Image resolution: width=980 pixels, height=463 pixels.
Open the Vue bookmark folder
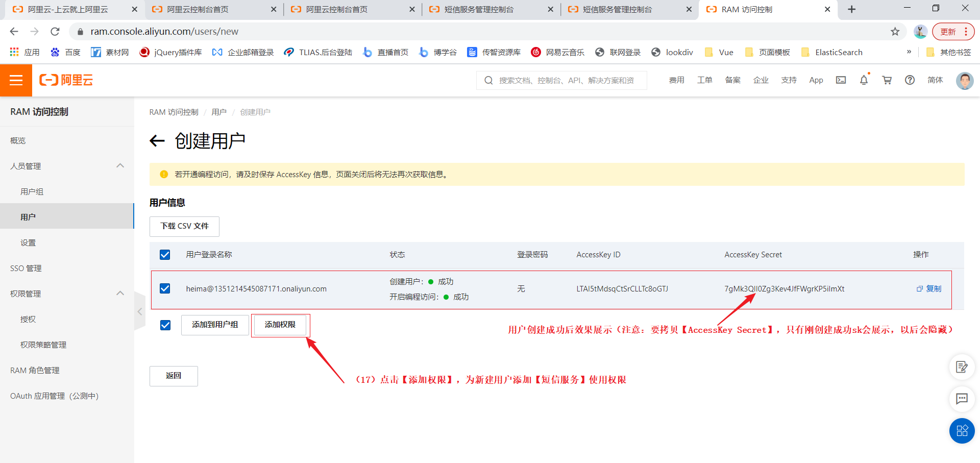(x=719, y=52)
